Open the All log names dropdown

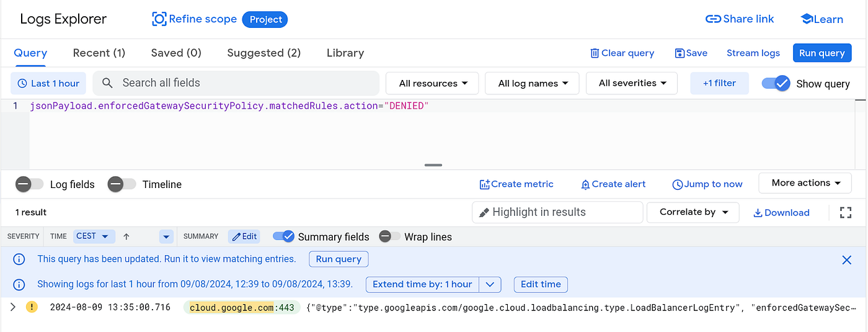(531, 83)
